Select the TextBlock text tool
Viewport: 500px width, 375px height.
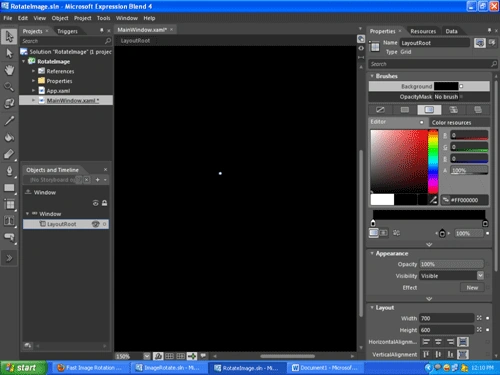coord(9,221)
